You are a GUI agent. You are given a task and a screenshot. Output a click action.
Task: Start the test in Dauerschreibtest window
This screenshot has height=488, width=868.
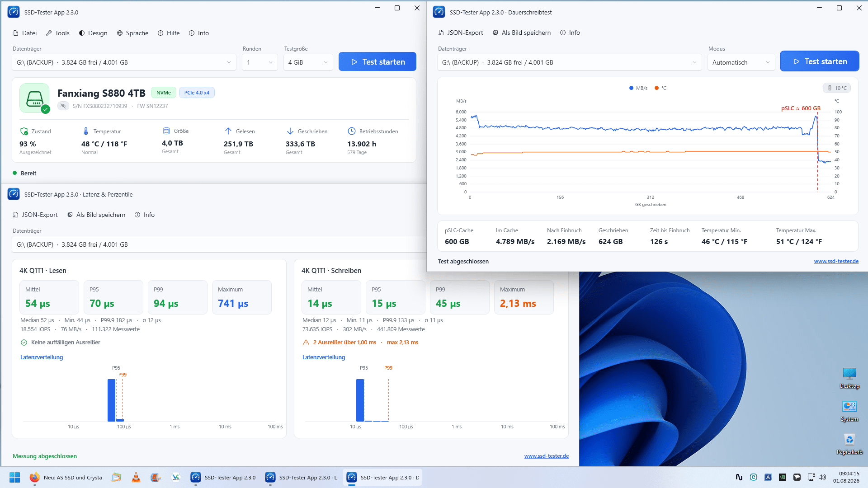[819, 61]
